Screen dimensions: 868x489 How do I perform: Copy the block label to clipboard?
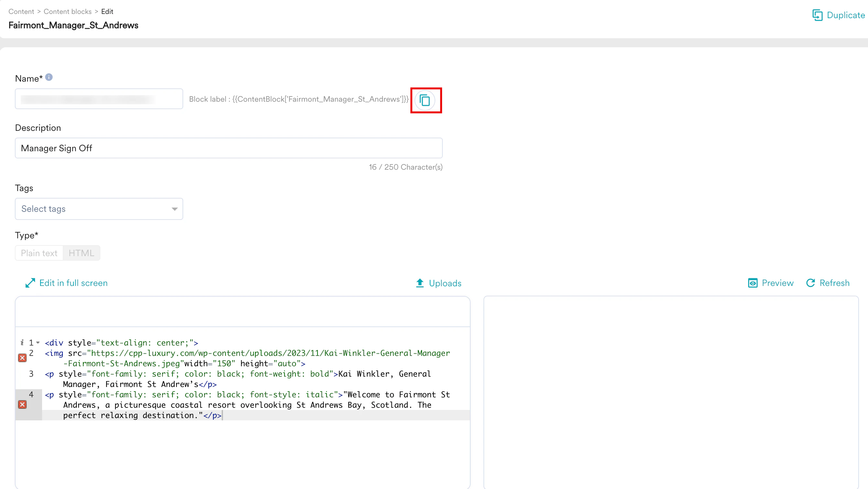[425, 100]
